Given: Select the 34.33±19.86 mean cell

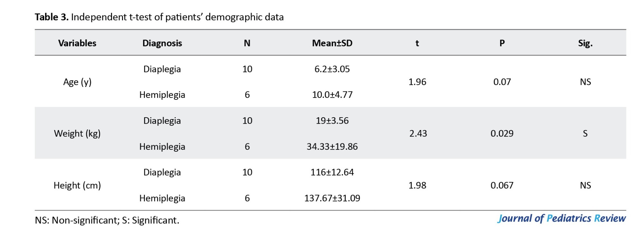Looking at the screenshot, I should click(332, 147).
